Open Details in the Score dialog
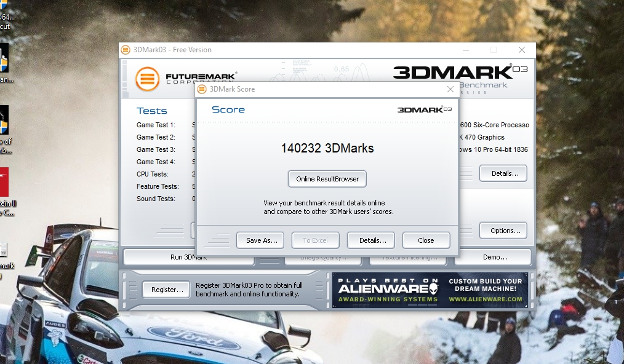The width and height of the screenshot is (624, 364). click(x=371, y=240)
